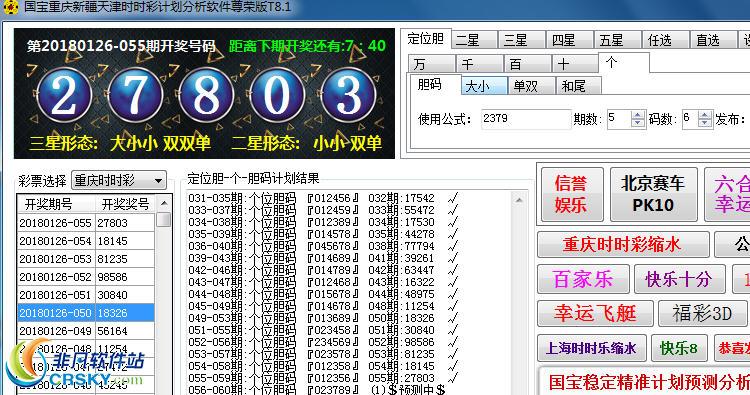Click the plan results scroll-up arrow
The width and height of the screenshot is (750, 395).
coord(519,199)
